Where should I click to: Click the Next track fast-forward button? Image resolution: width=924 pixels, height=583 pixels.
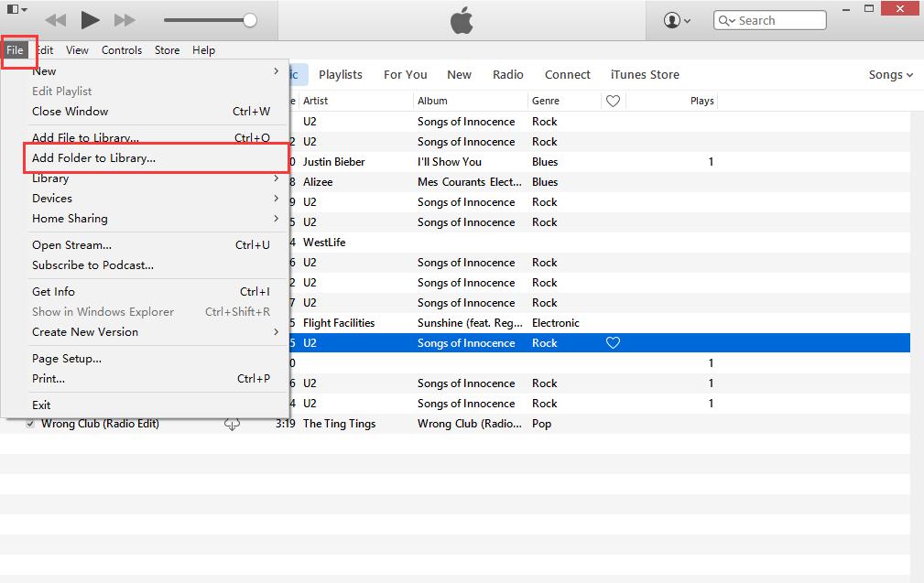[x=125, y=21]
